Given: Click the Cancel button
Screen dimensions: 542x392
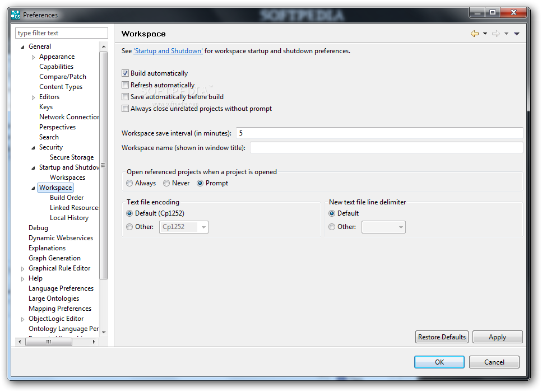Looking at the screenshot, I should pos(494,362).
